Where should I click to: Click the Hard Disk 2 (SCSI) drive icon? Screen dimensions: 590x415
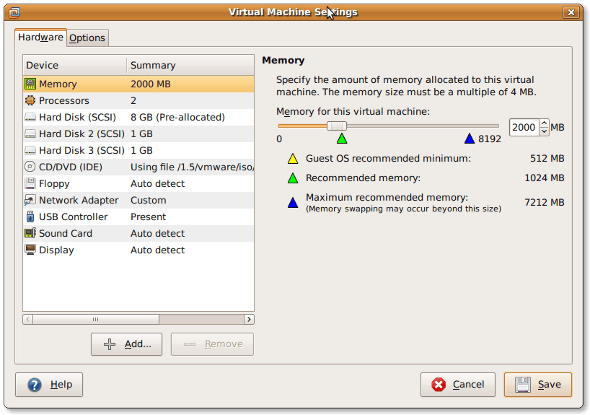30,134
